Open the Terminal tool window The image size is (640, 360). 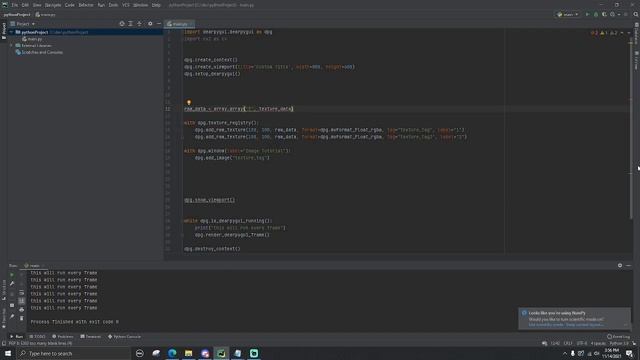click(91, 336)
